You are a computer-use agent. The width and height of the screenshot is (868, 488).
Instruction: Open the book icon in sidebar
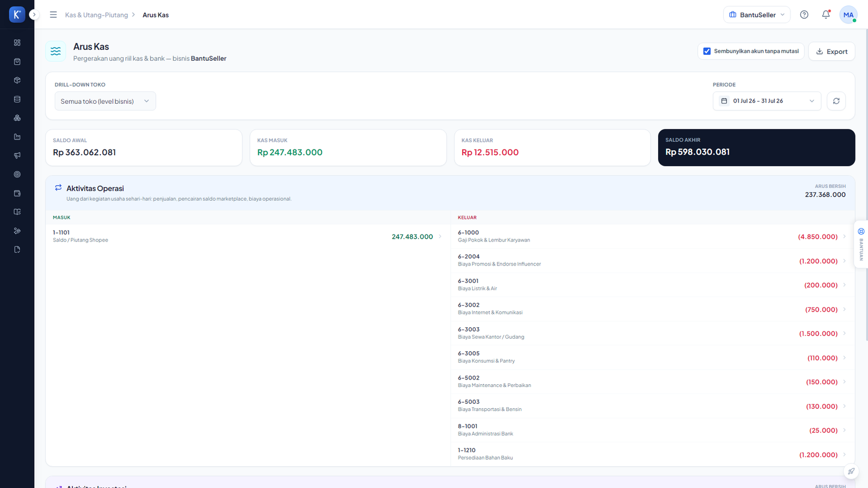pyautogui.click(x=17, y=212)
